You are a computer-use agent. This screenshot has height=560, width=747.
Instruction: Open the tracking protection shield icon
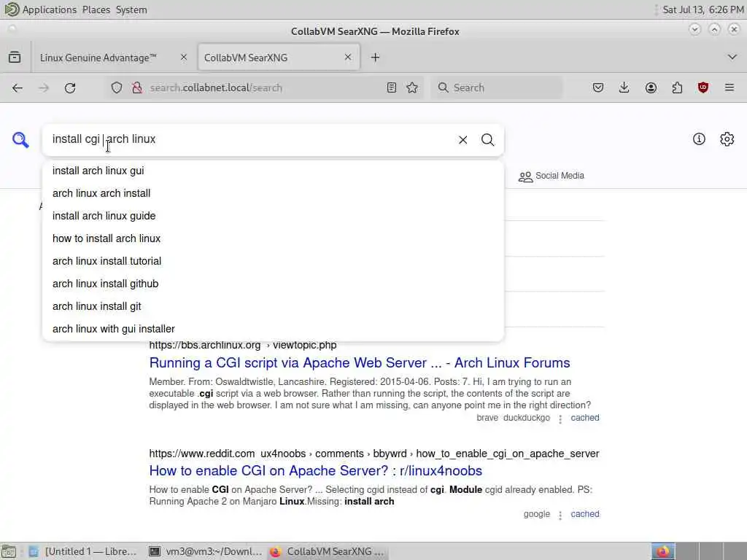(117, 87)
